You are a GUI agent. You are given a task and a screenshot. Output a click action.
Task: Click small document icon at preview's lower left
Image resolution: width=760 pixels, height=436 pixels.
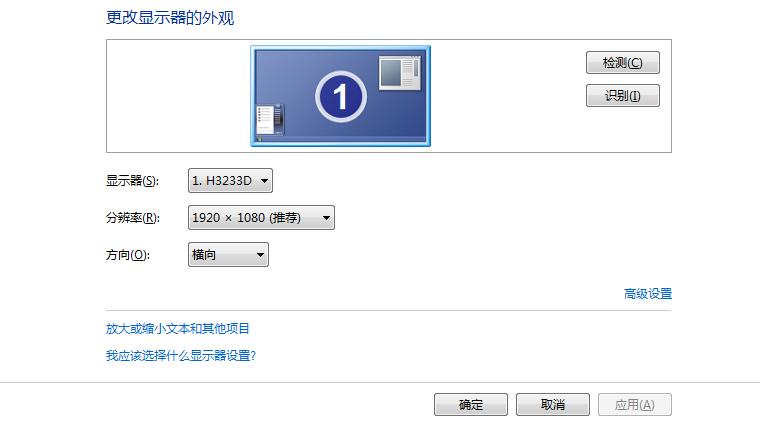269,119
